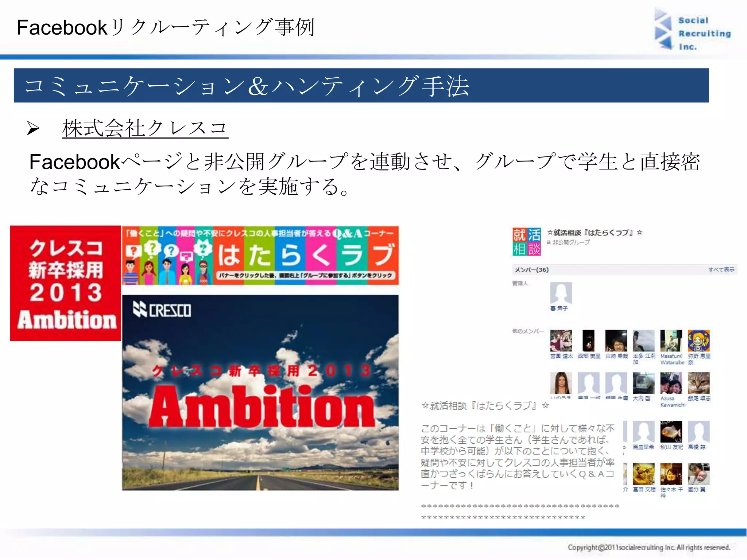747x560 pixels.
Task: Click the name link 大内 啓
Action: point(641,398)
